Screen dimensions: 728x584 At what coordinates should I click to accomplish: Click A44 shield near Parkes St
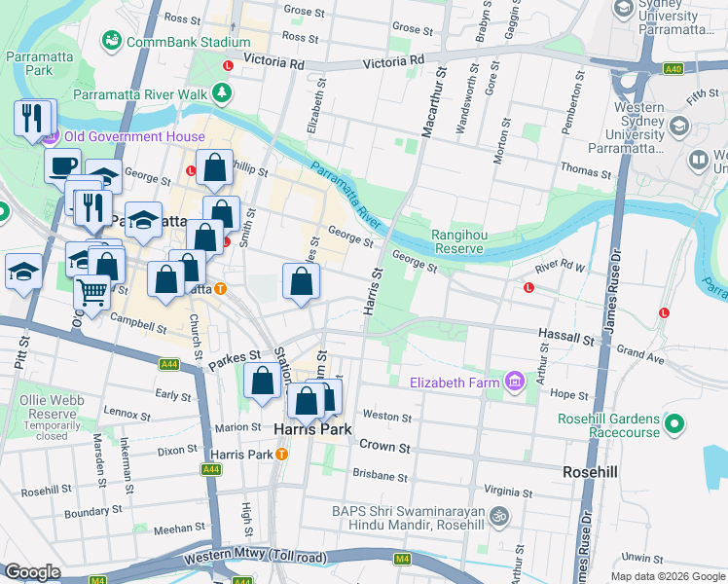coord(169,364)
